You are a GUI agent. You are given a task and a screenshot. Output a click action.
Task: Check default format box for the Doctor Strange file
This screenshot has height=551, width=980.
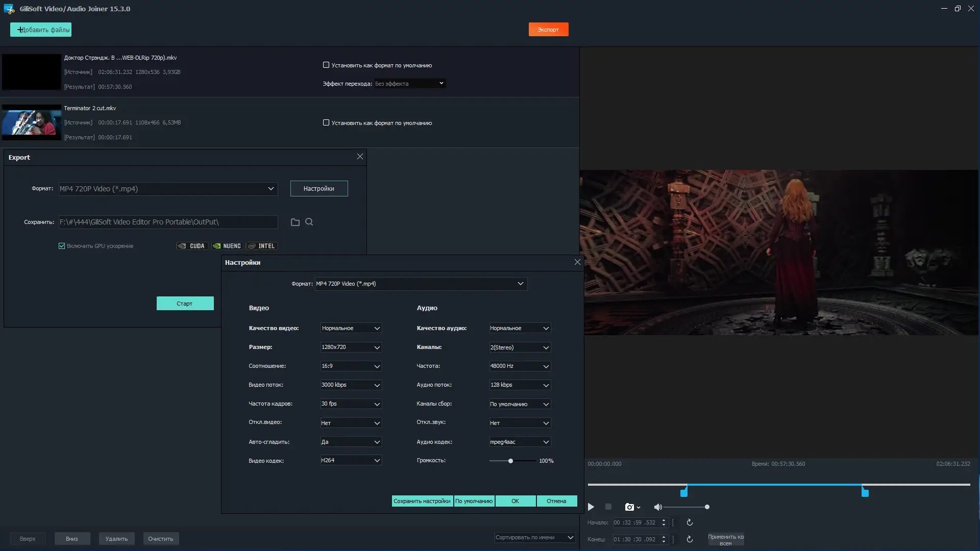tap(326, 65)
